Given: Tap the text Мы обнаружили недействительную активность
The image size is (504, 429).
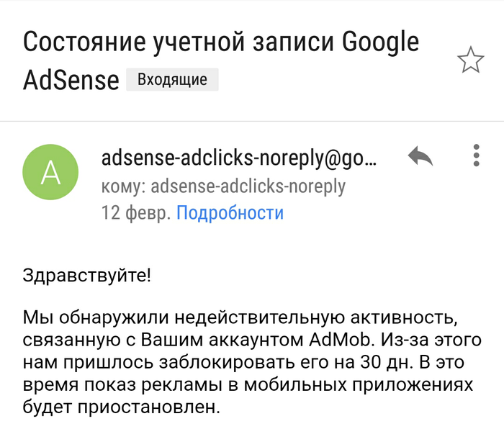Looking at the screenshot, I should 240,317.
